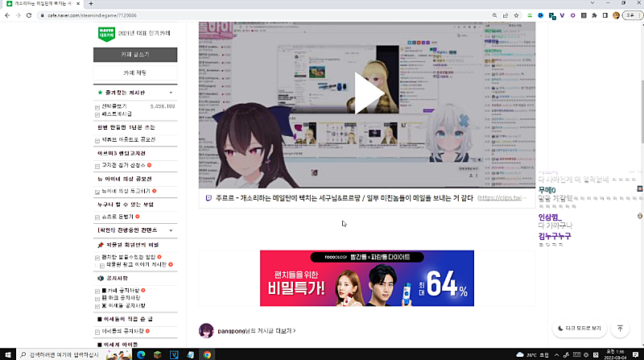644x360 pixels.
Task: Open 이세돌 공지사항 board in sidebar
Action: click(x=123, y=306)
